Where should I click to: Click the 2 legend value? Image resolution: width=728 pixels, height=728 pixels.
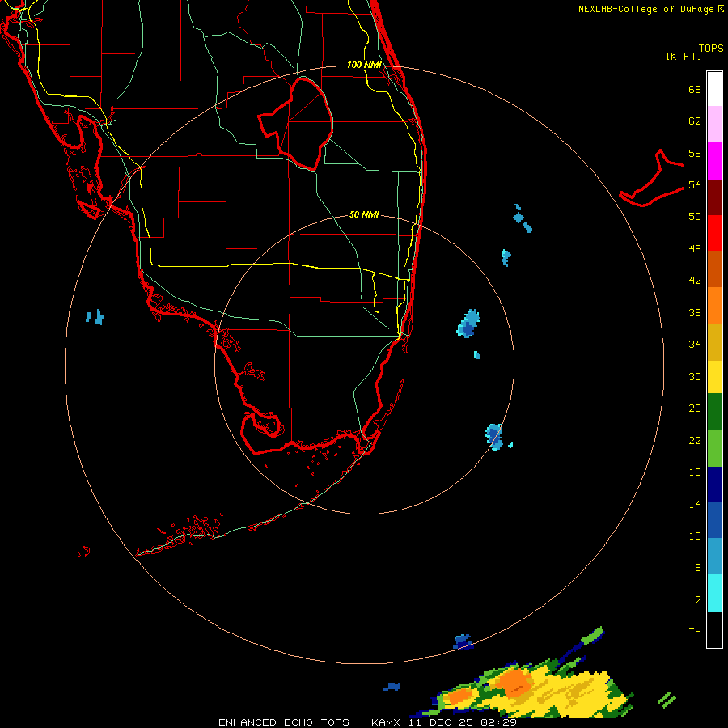pyautogui.click(x=698, y=599)
